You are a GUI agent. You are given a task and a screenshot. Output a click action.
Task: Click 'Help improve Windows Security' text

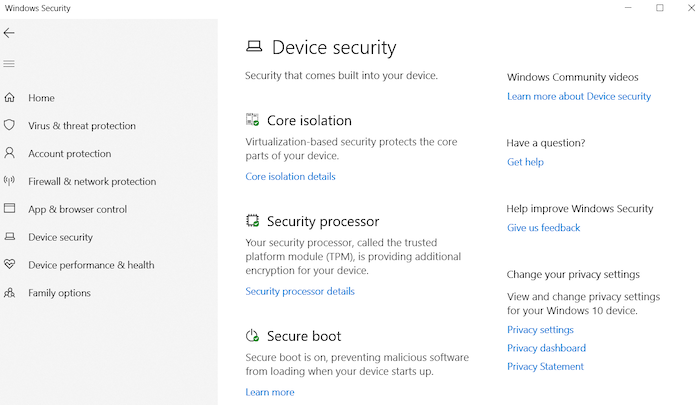click(x=579, y=209)
